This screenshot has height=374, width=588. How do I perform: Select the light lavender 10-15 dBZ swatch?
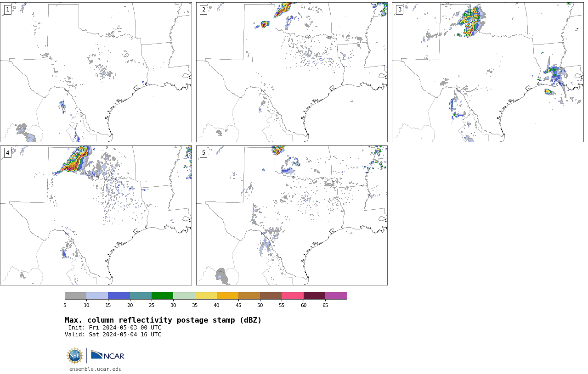(x=97, y=296)
